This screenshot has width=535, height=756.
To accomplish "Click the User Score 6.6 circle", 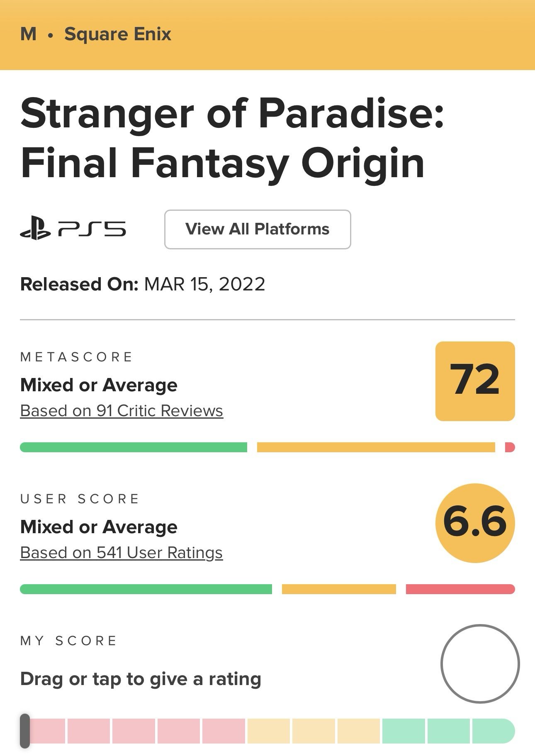I will 475,523.
